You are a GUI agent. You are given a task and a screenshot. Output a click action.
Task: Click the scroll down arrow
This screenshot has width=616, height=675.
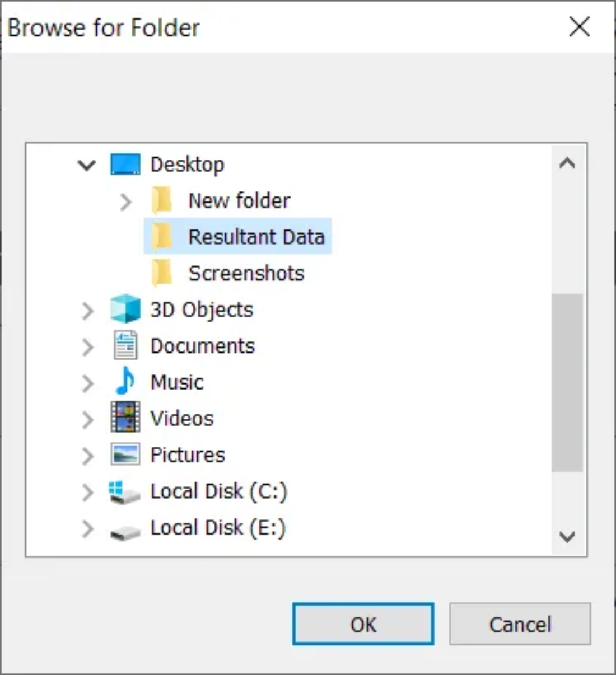tap(567, 537)
